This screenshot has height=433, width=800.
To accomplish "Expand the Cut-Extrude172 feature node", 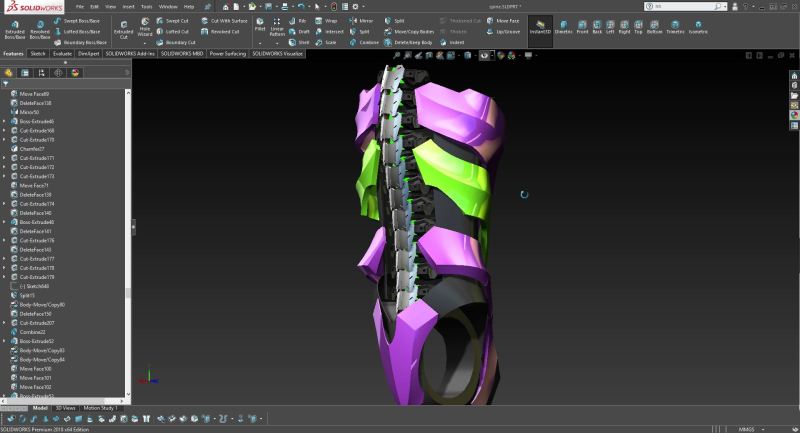I will pyautogui.click(x=5, y=167).
